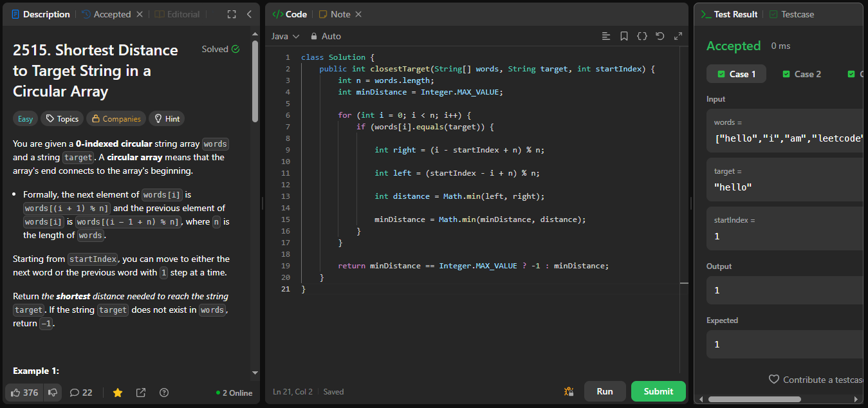Reset code with the revert arrow icon
868x408 pixels.
click(x=660, y=36)
